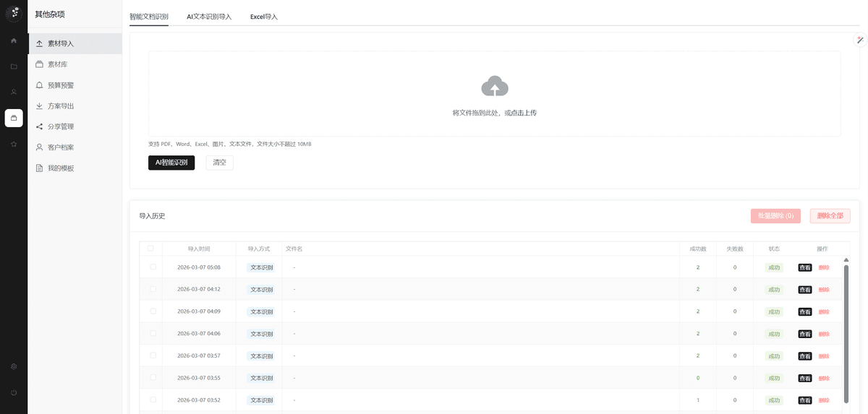Switch to Excel导入 tab
The height and width of the screenshot is (414, 868).
(263, 17)
